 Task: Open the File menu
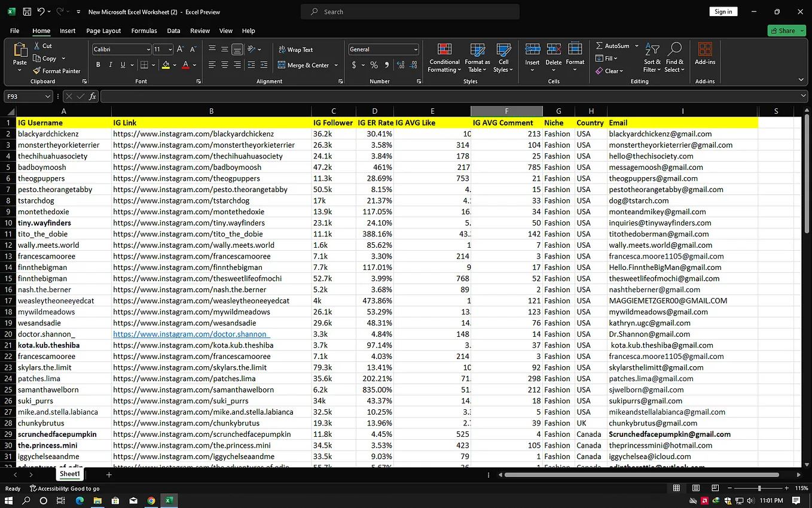14,31
